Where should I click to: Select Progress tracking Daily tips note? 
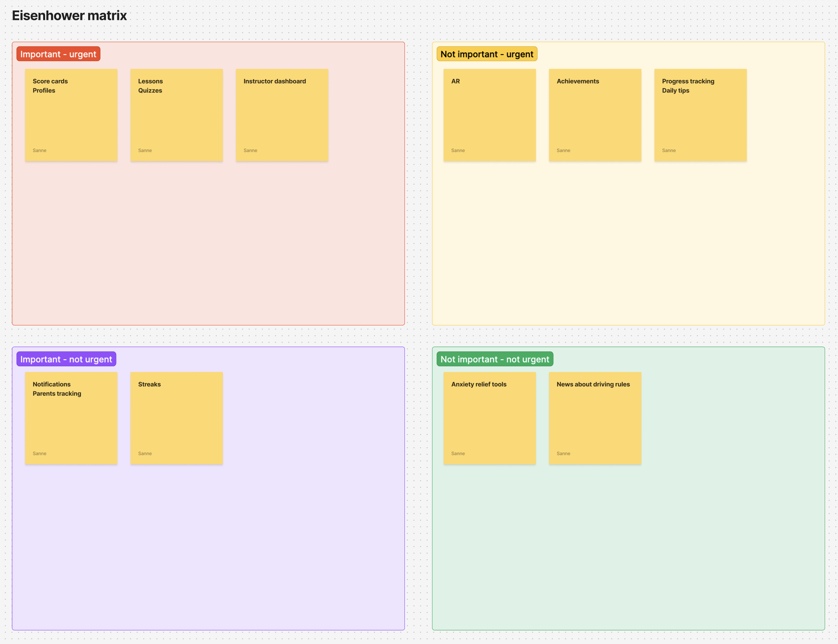700,115
